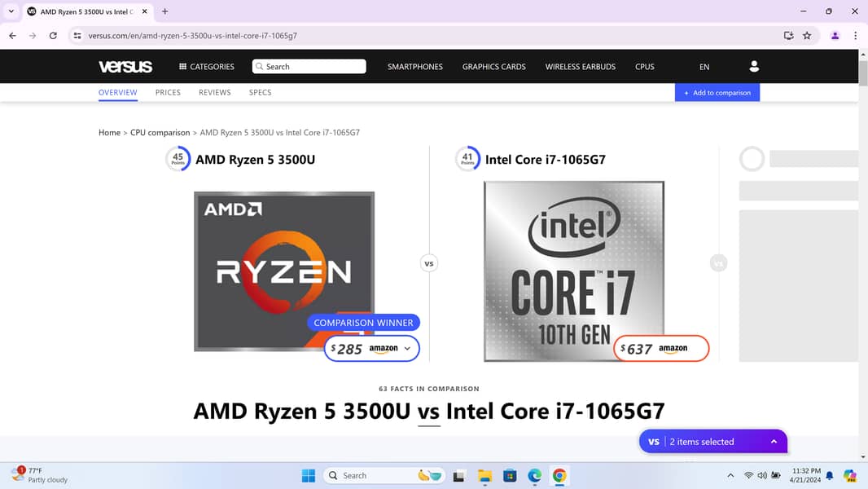View site information icon in address bar
The height and width of the screenshot is (489, 868).
point(77,35)
